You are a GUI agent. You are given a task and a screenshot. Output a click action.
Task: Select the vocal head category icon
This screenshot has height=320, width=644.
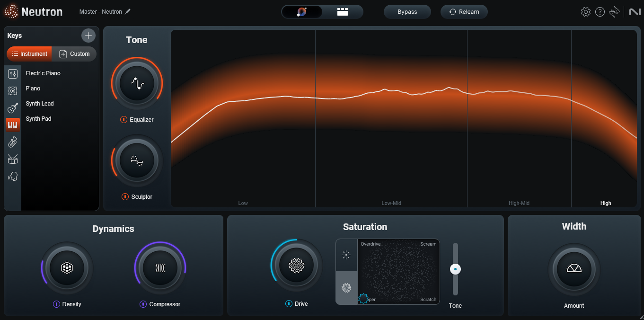(13, 176)
